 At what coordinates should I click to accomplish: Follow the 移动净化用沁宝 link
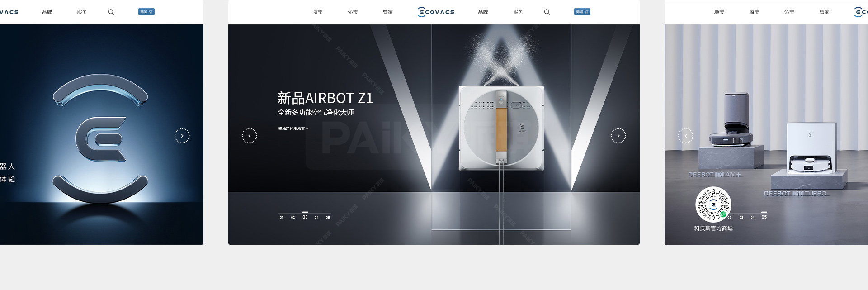[293, 128]
